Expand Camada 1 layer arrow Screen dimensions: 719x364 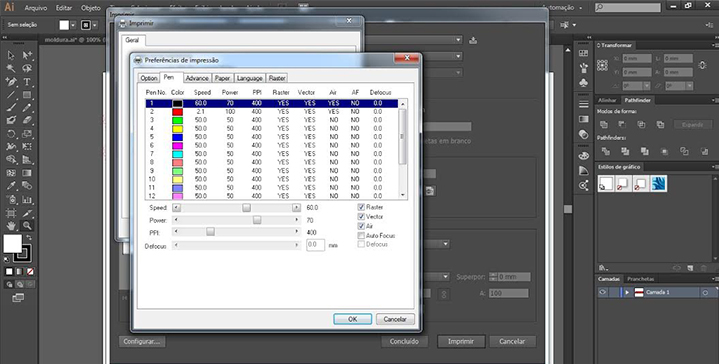click(x=627, y=292)
